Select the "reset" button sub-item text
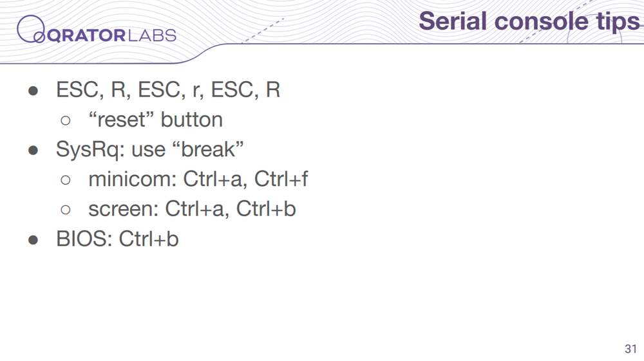 (155, 120)
